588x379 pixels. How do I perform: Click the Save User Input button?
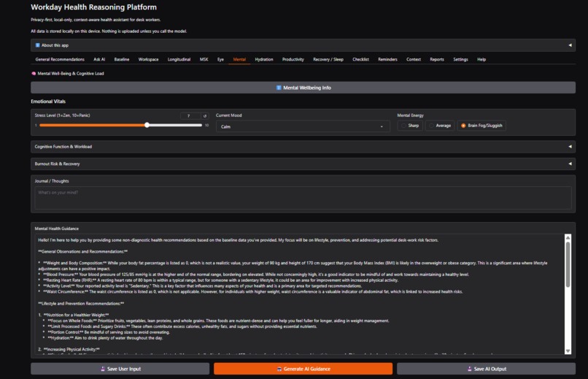(120, 369)
